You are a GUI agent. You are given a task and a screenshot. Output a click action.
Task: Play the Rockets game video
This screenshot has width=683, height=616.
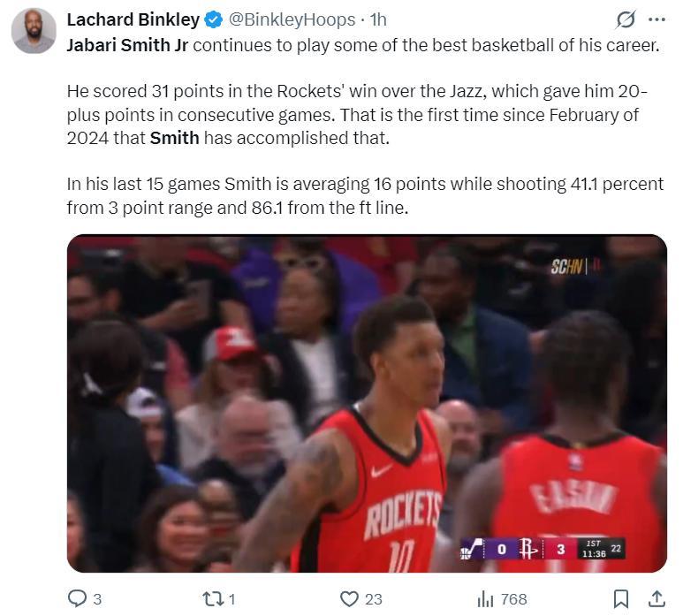tap(367, 403)
